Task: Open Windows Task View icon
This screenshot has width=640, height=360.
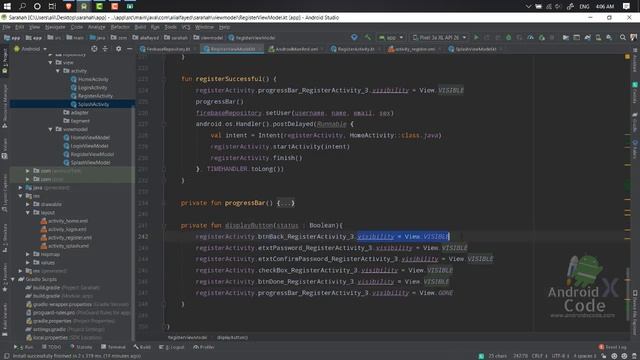Action: click(52, 6)
